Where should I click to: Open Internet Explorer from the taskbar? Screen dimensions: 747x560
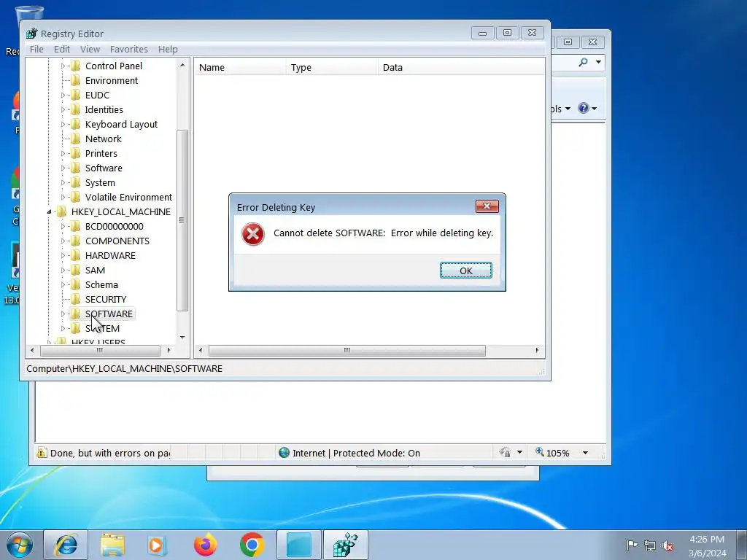(x=66, y=545)
